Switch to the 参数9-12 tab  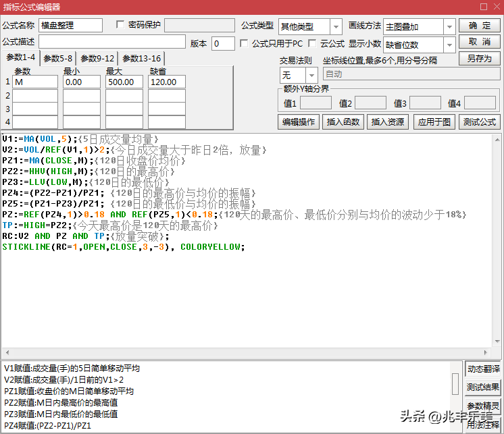point(97,59)
